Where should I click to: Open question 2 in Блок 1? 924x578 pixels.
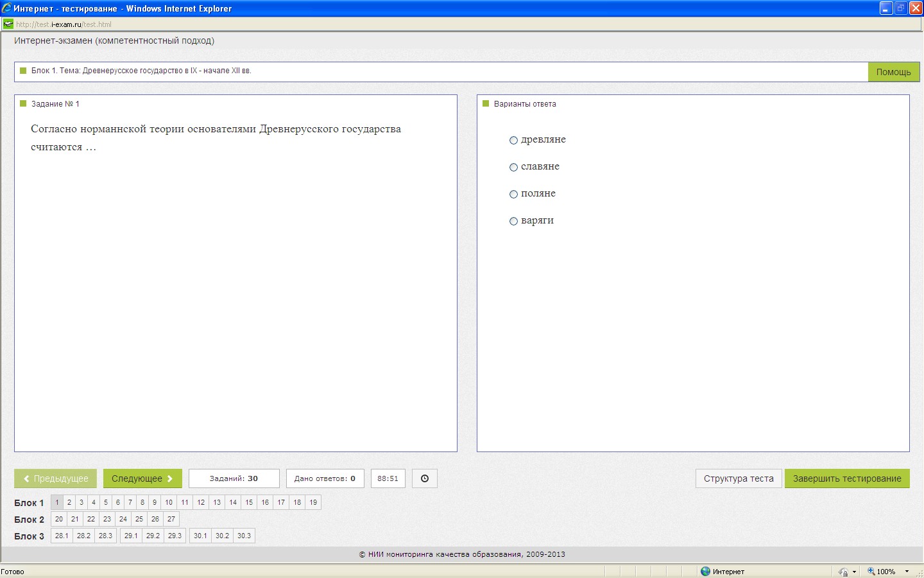click(x=69, y=502)
